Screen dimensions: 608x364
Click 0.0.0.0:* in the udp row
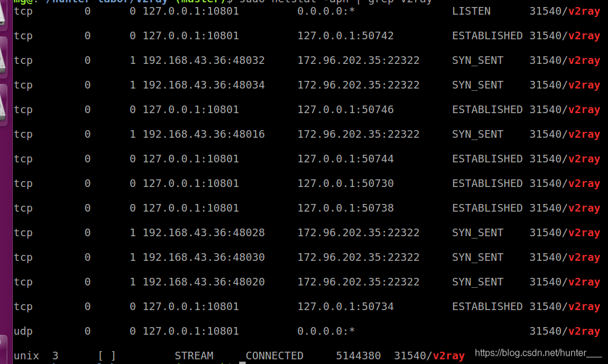[326, 331]
